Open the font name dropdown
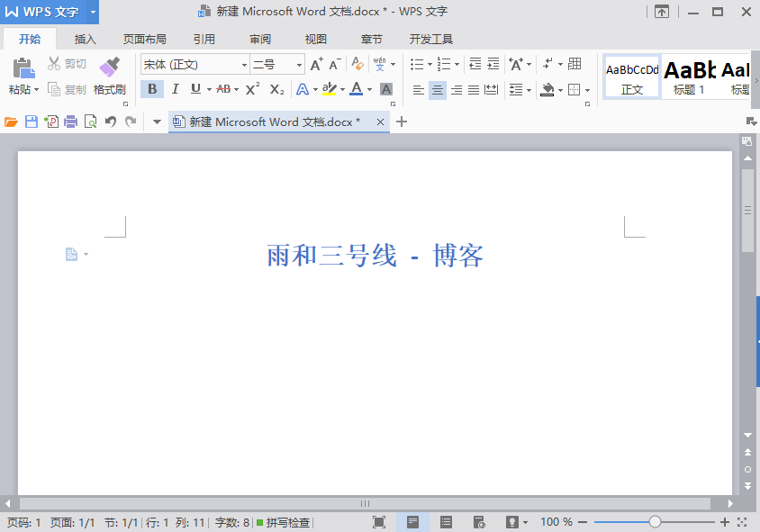This screenshot has height=532, width=760. pyautogui.click(x=244, y=65)
